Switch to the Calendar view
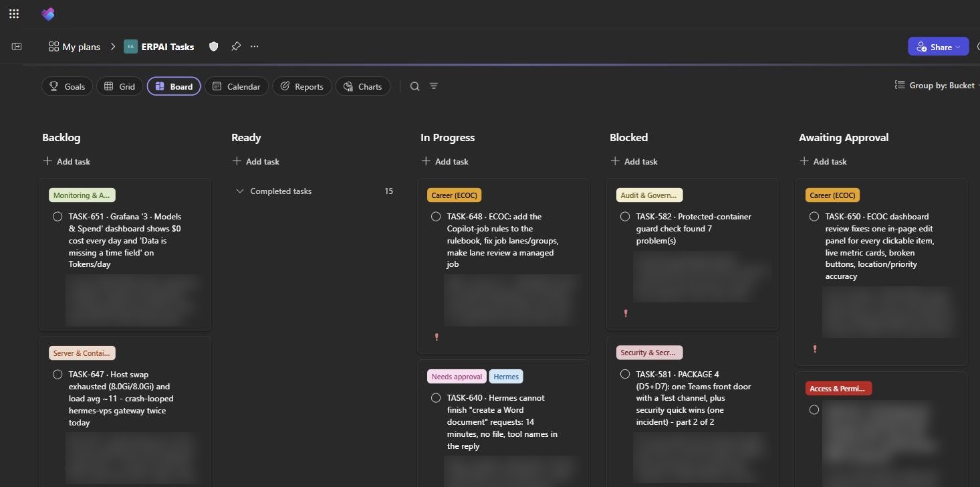Viewport: 980px width, 487px height. (x=237, y=86)
